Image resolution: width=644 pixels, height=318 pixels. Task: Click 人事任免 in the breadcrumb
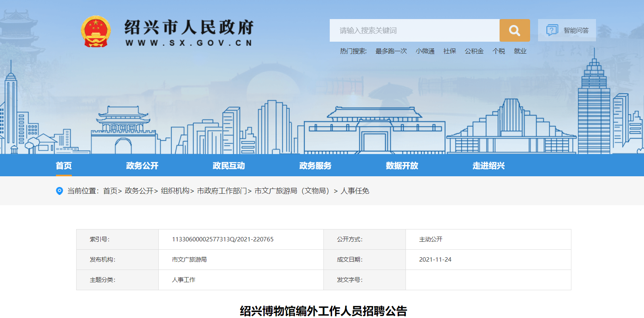coord(355,191)
